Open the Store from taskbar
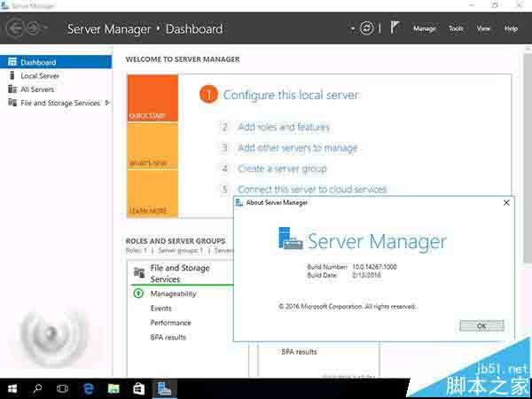 click(139, 389)
